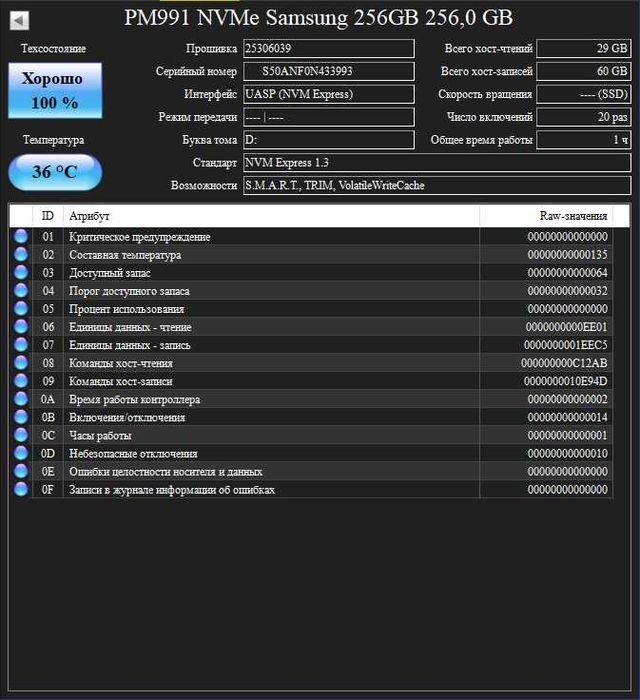Image resolution: width=640 pixels, height=700 pixels.
Task: Click the Всего хост-записей value 60 GB
Action: tap(584, 71)
